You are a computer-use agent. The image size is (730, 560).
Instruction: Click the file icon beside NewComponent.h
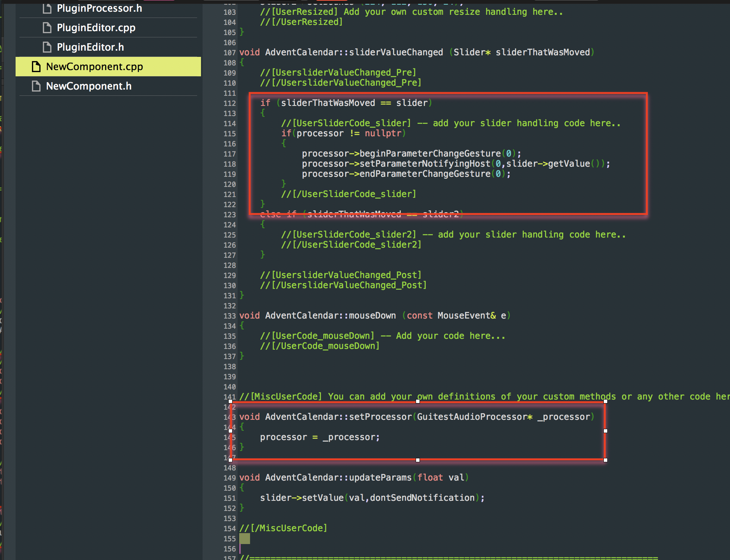click(x=36, y=86)
